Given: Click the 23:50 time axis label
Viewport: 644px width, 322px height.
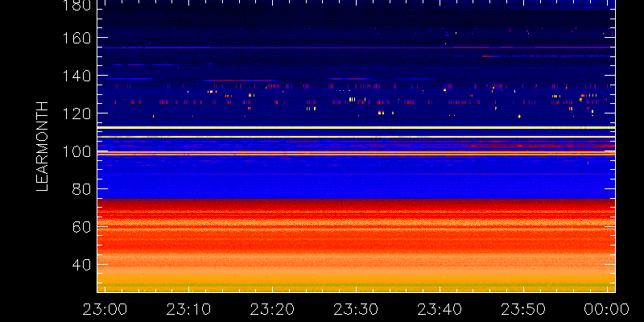Looking at the screenshot, I should 523,309.
